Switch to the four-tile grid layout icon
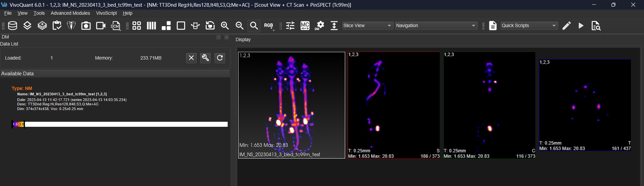This screenshot has width=644, height=186. (x=137, y=26)
